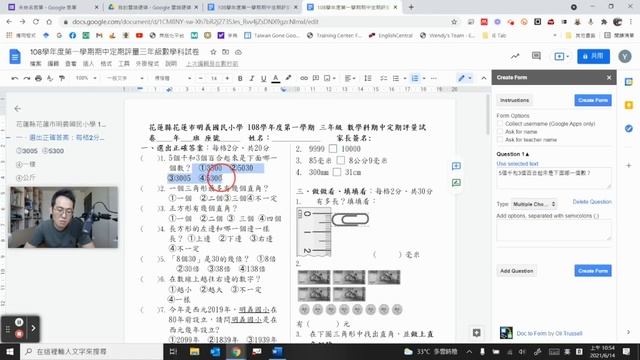Insert a checklist
This screenshot has height=360, width=640.
(x=384, y=78)
